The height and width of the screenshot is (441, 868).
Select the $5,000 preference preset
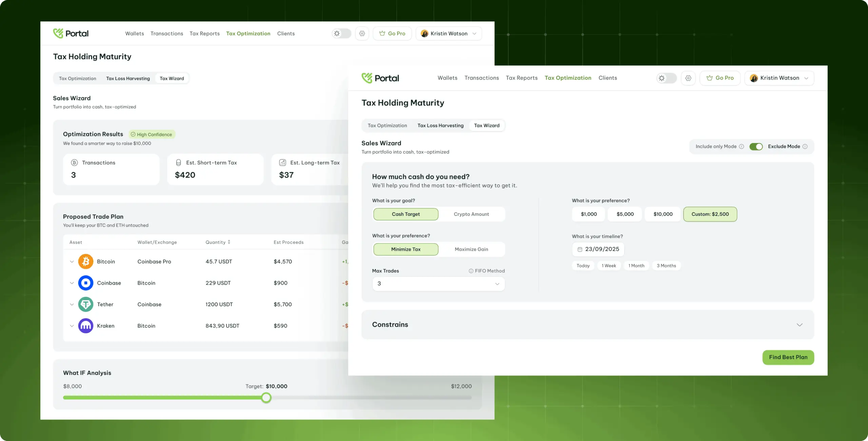[x=625, y=214]
